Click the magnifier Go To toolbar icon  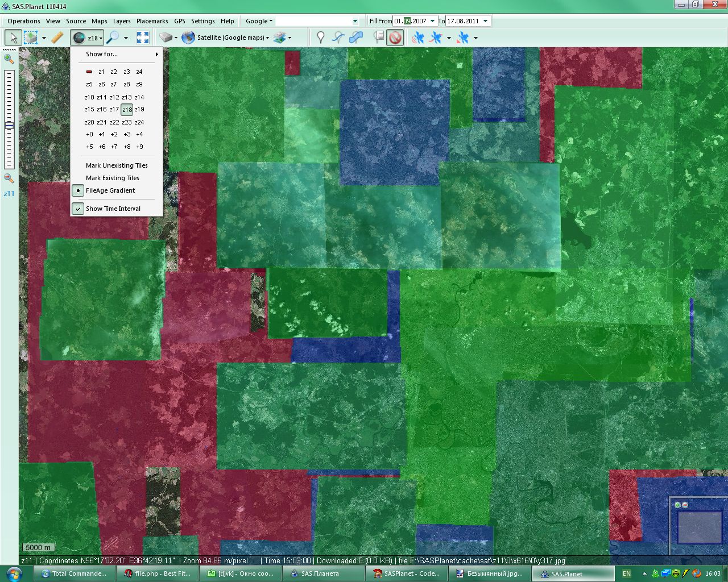[113, 38]
